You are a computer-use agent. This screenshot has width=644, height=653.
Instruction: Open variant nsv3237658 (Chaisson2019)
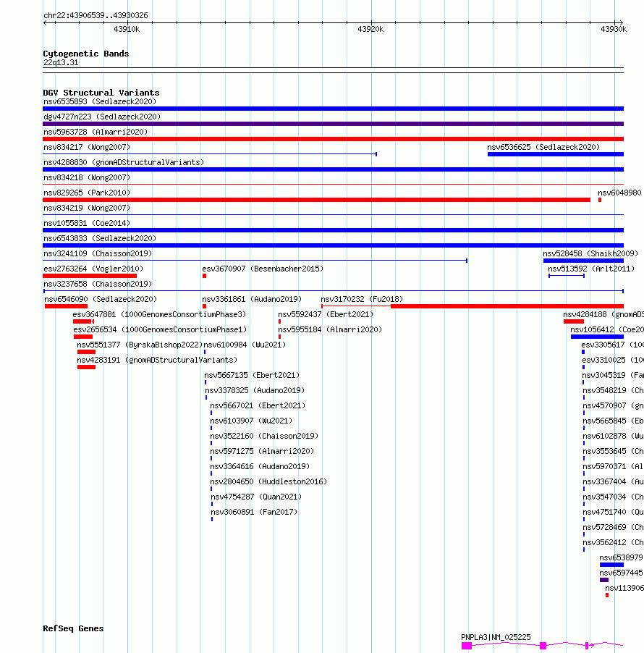(98, 284)
